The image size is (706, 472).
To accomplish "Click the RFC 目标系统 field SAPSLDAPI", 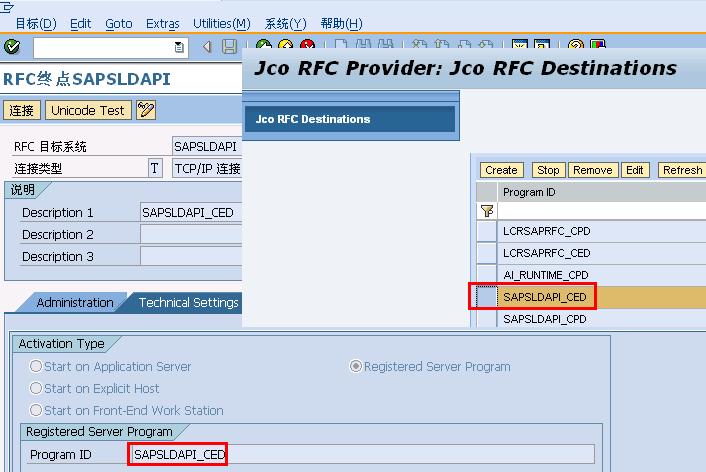I will pyautogui.click(x=207, y=146).
